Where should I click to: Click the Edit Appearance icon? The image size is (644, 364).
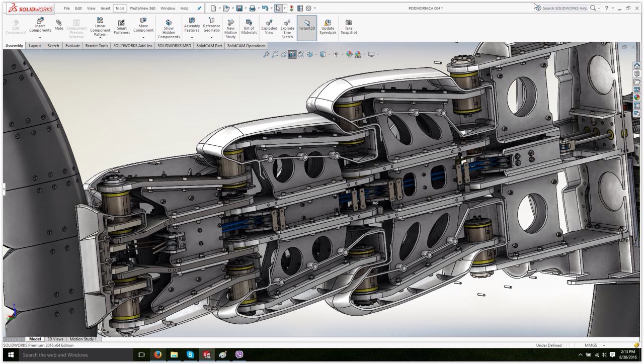coord(349,54)
